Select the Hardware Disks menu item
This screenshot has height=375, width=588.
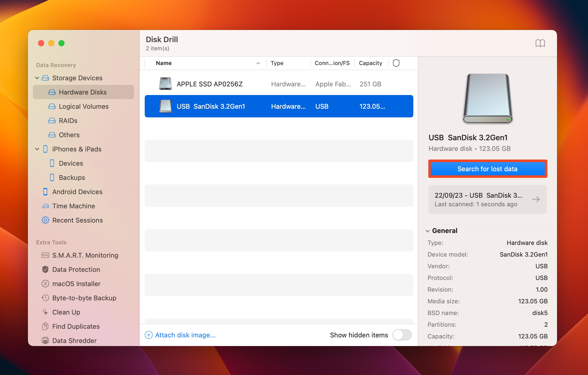(x=82, y=91)
